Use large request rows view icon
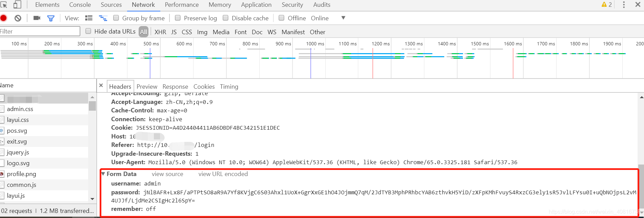The width and height of the screenshot is (644, 218). (89, 18)
